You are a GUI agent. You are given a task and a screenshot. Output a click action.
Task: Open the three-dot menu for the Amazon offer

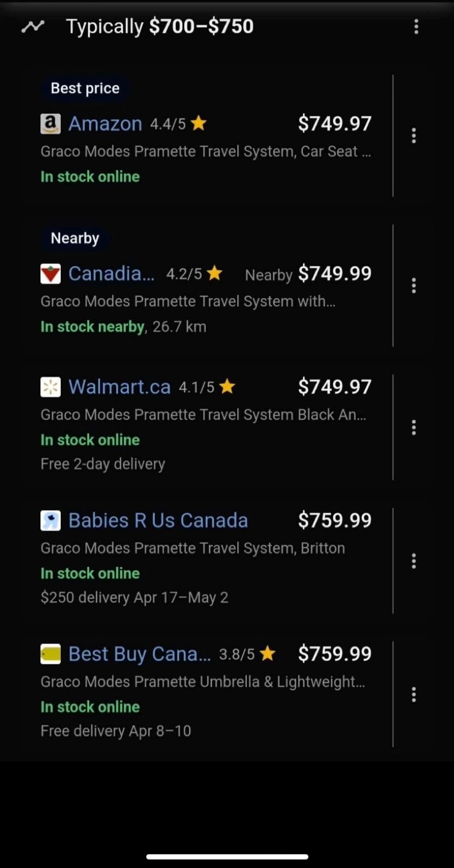(414, 136)
